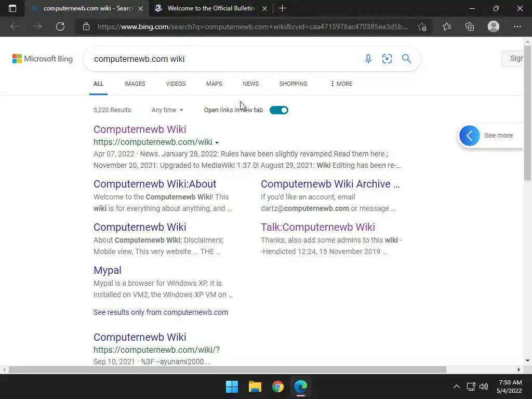Image resolution: width=532 pixels, height=399 pixels.
Task: Select the ALL results tab
Action: coord(98,84)
